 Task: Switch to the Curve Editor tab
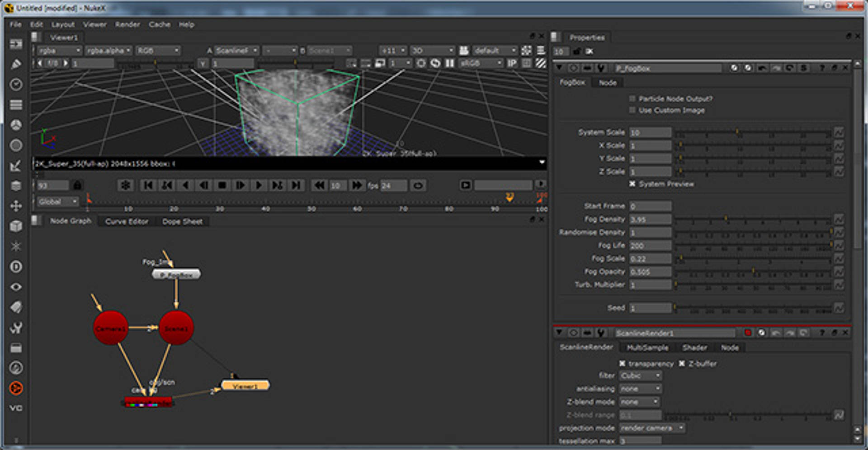[x=127, y=221]
